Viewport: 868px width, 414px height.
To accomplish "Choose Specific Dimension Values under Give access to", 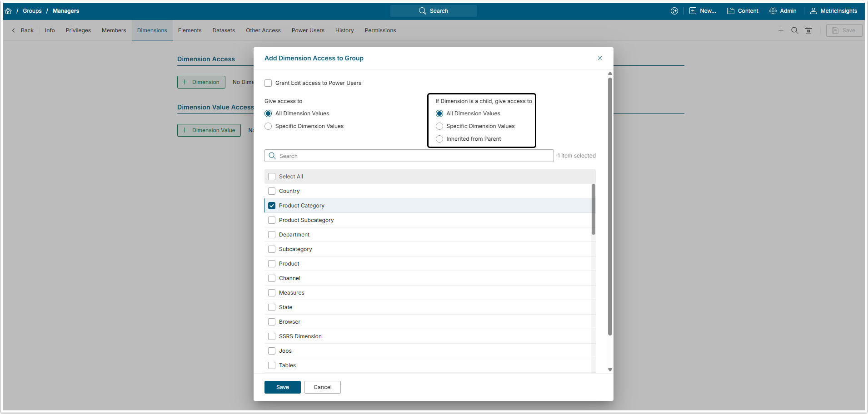I will point(268,126).
